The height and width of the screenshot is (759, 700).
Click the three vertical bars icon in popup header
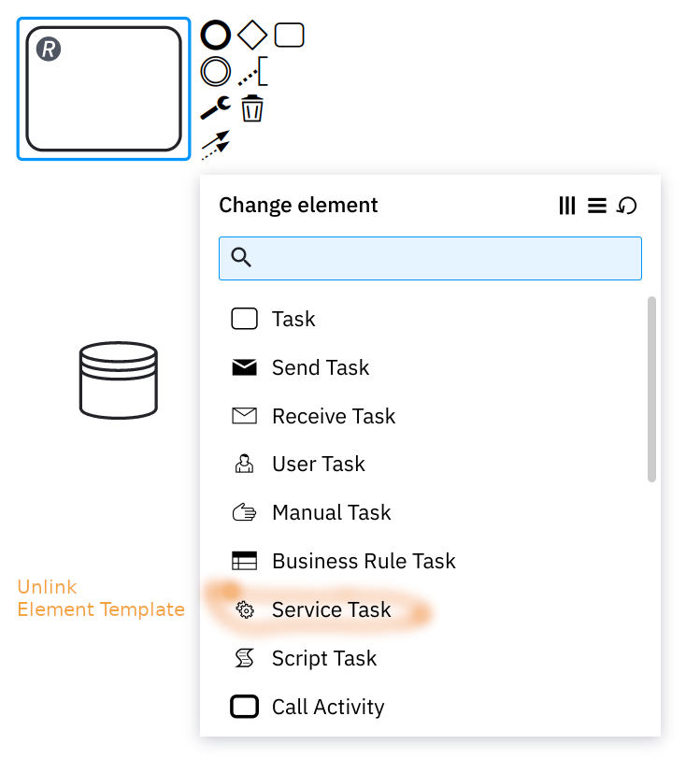[567, 206]
